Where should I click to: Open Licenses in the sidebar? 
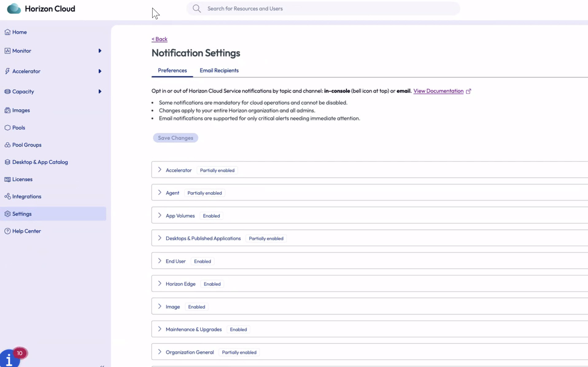[x=22, y=179]
